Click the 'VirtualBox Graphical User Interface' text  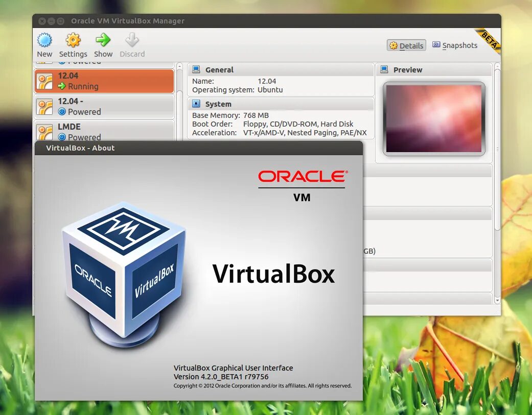point(233,368)
